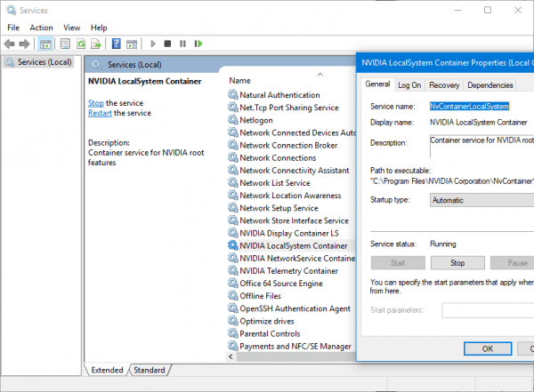Viewport: 534px width, 392px height.
Task: Switch to the Log On tab
Action: pyautogui.click(x=409, y=85)
